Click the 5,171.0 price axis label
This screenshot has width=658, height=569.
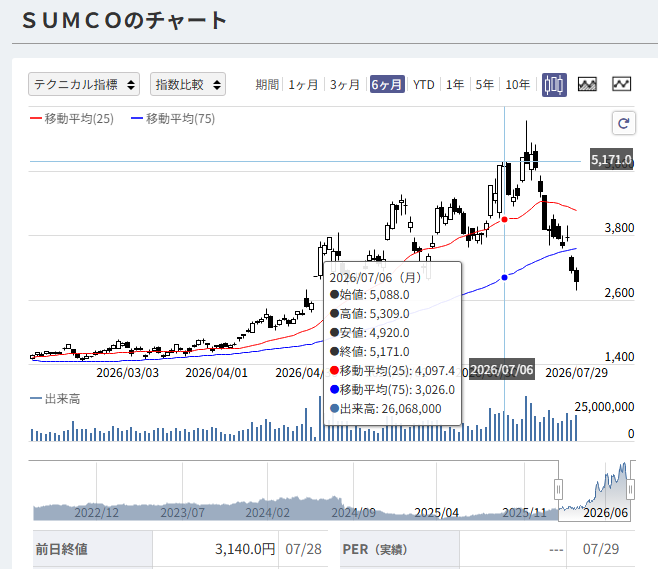tap(611, 159)
